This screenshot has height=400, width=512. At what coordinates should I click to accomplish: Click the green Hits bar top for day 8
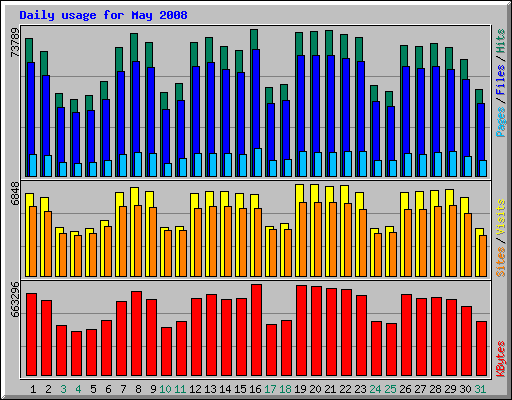[x=134, y=47]
